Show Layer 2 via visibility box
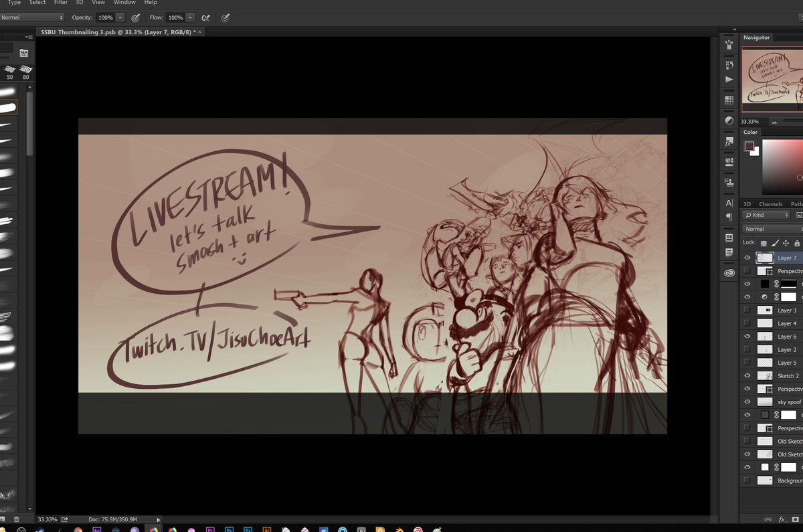Image resolution: width=803 pixels, height=532 pixels. (747, 349)
